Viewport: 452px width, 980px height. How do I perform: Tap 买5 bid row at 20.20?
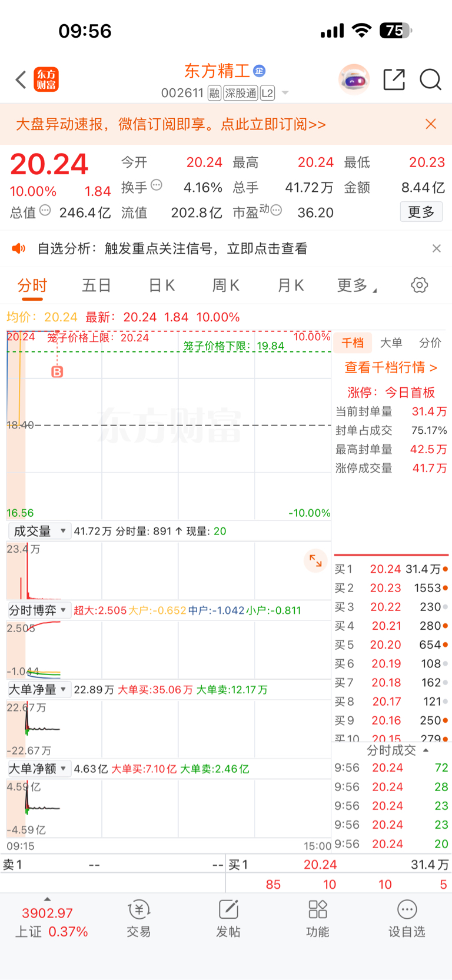(x=391, y=645)
